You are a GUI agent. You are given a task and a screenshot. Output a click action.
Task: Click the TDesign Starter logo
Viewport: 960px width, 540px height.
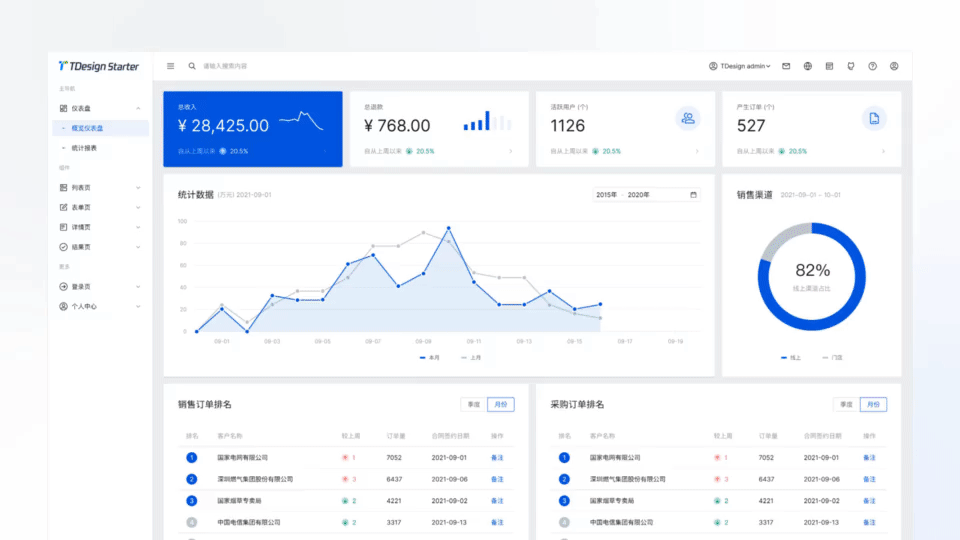99,66
